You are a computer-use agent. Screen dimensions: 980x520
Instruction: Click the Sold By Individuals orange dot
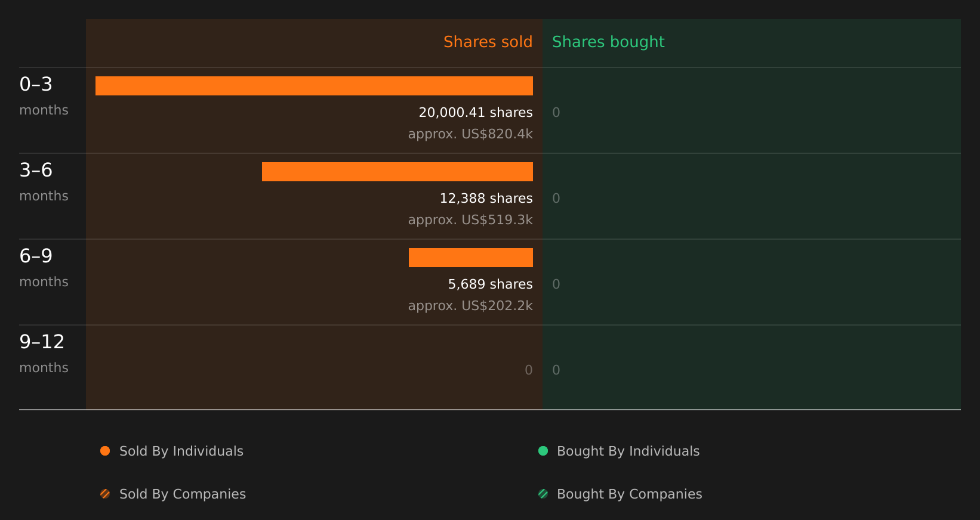click(x=105, y=451)
